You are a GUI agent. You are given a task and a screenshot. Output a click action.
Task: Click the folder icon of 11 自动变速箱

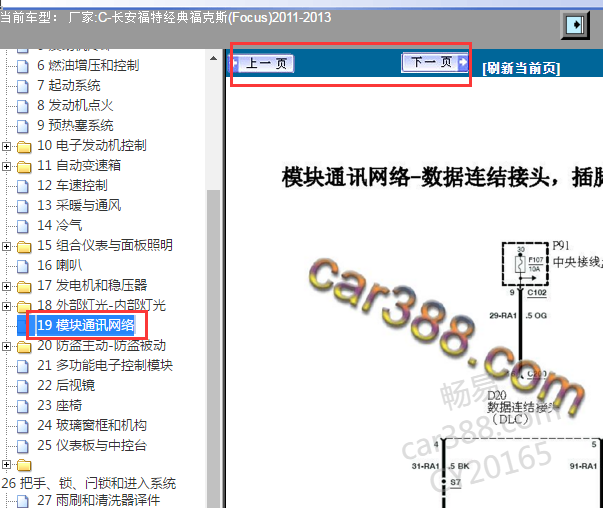pos(24,167)
